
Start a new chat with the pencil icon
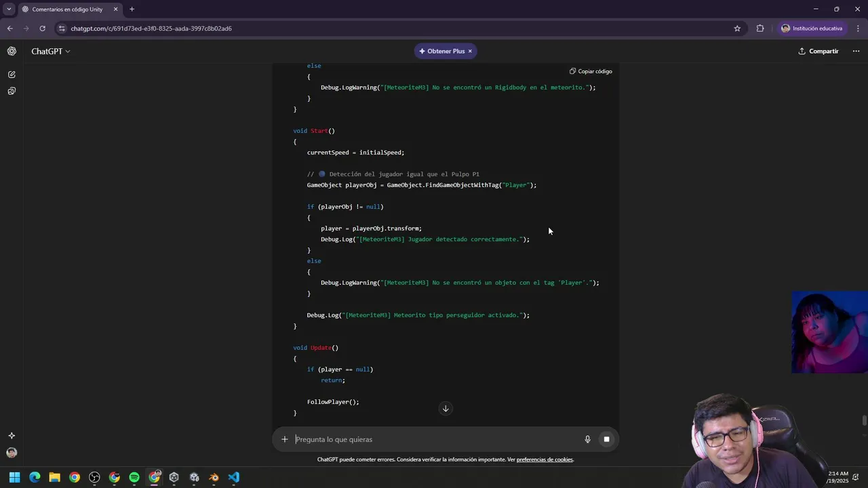pos(12,75)
